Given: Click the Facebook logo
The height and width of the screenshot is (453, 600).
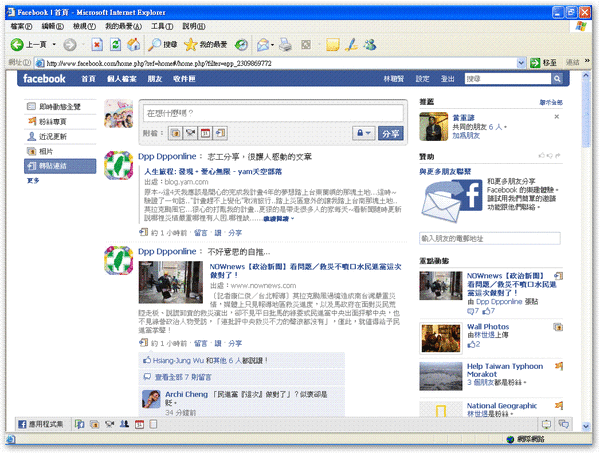Looking at the screenshot, I should tap(44, 79).
